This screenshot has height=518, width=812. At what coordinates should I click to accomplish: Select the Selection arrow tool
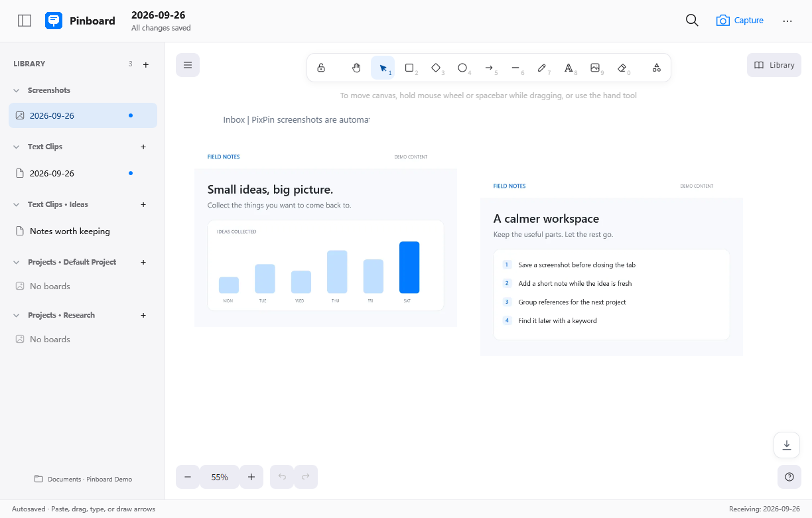tap(383, 68)
